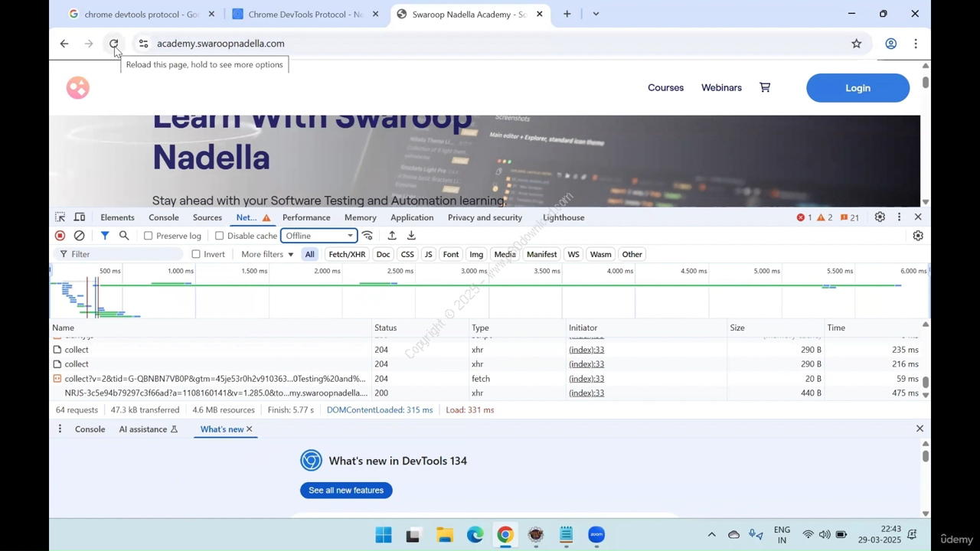This screenshot has height=551, width=980.
Task: Open the Courses link in site header
Action: tap(665, 87)
